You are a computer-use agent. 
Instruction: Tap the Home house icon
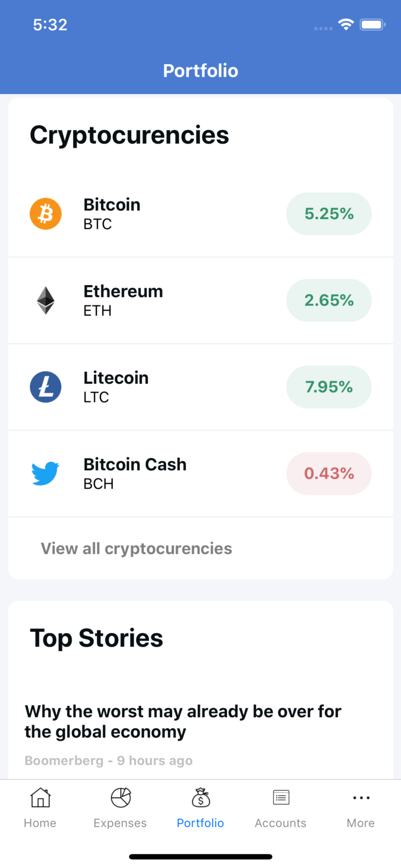tap(40, 798)
